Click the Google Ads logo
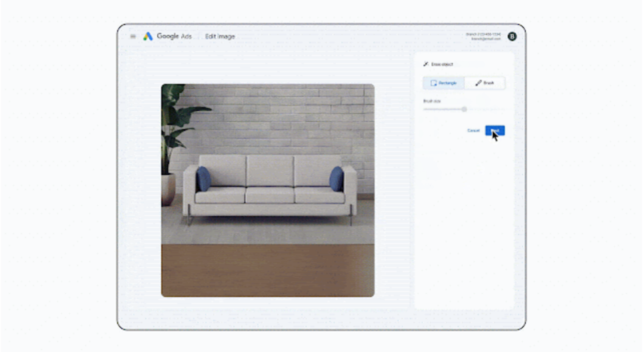 point(148,36)
